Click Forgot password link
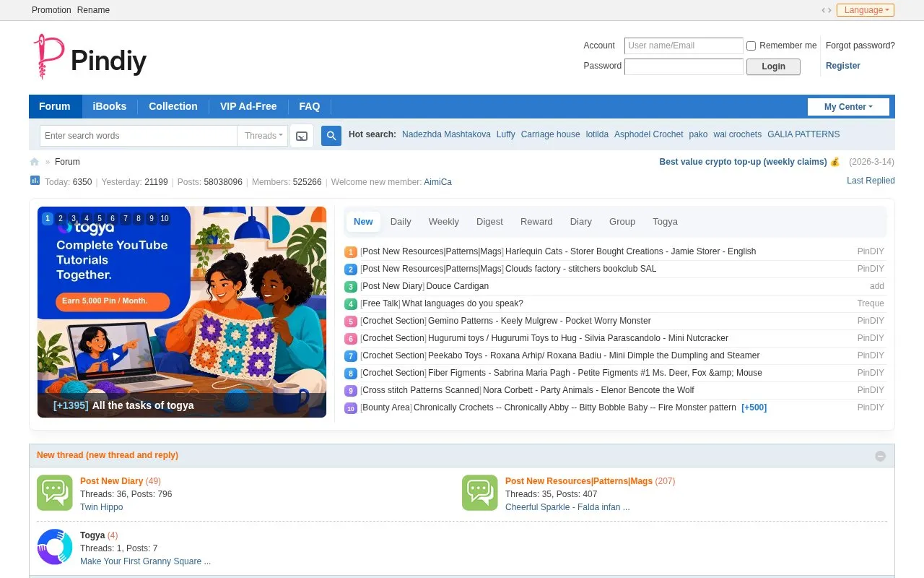This screenshot has width=924, height=578. (x=860, y=46)
